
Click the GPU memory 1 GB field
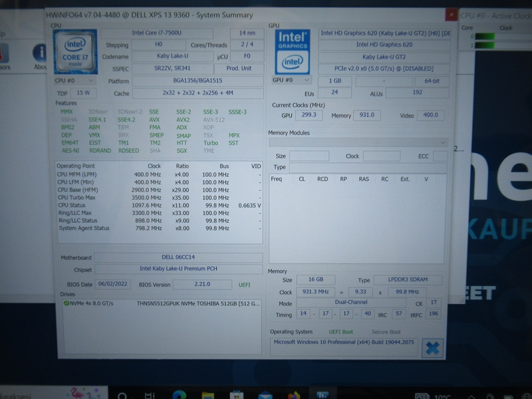334,80
